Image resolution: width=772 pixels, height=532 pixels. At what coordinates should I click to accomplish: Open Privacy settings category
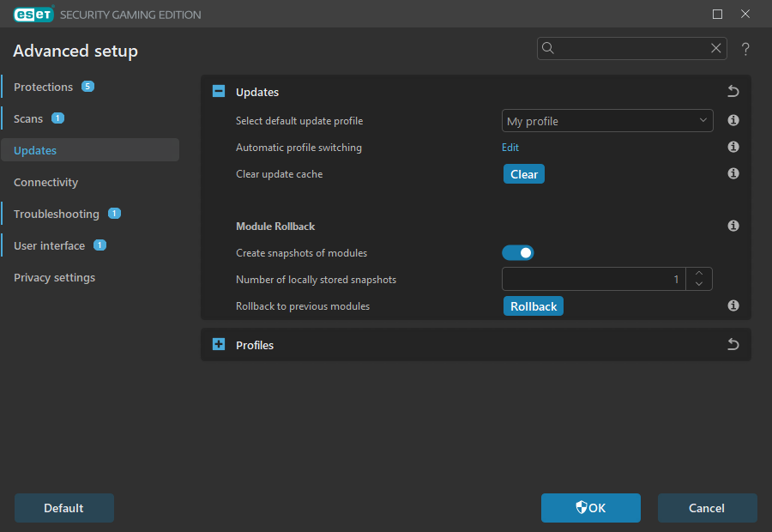click(55, 278)
